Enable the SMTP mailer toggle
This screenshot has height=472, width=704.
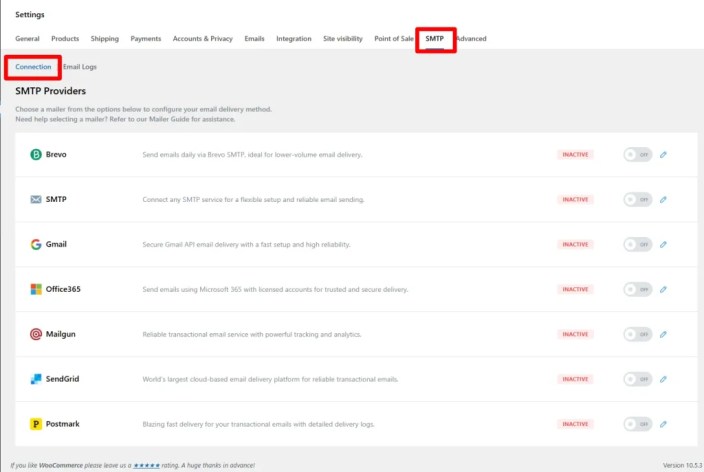(638, 199)
